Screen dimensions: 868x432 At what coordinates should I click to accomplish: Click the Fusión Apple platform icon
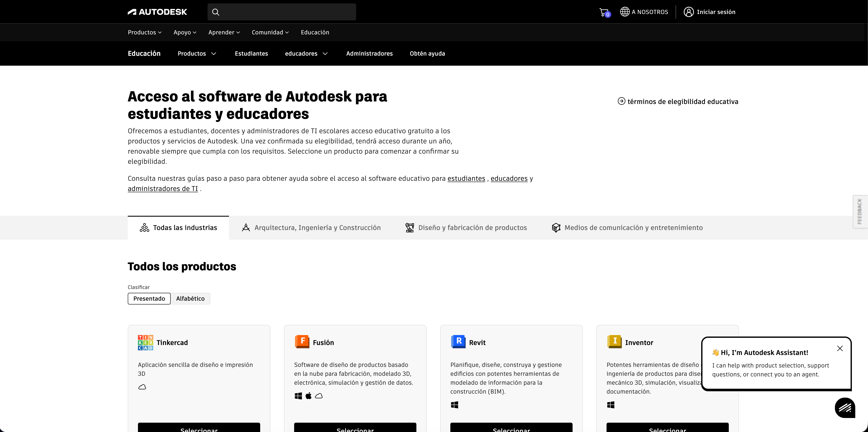[x=308, y=396]
